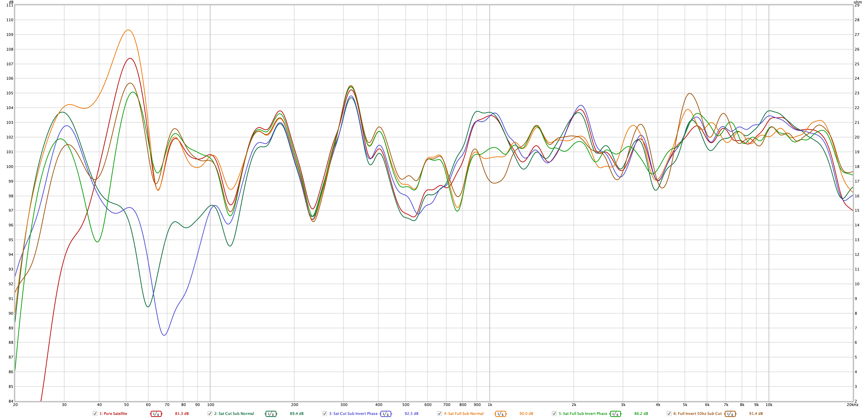The height and width of the screenshot is (419, 868).
Task: Click the blue 1/6 smoothing icon
Action: [385, 414]
